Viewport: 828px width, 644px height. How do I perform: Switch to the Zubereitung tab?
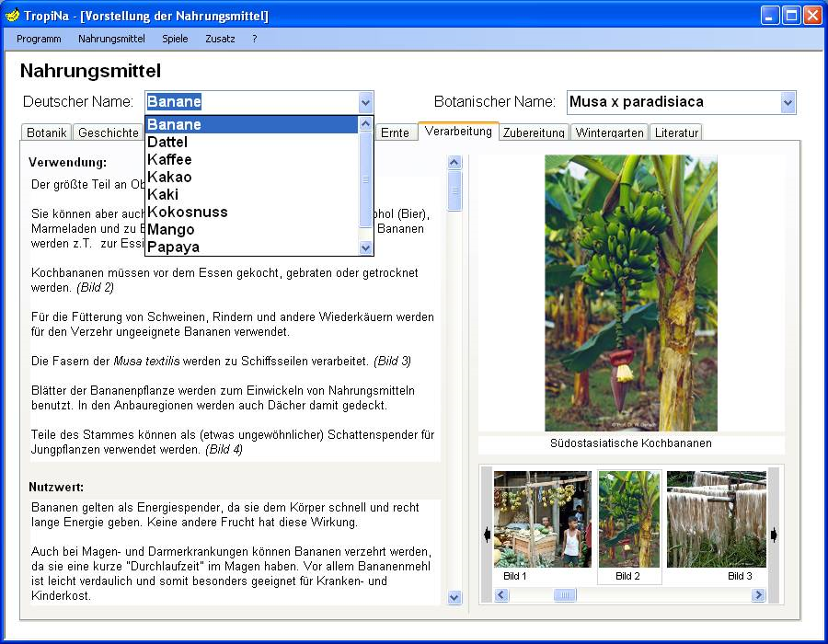pyautogui.click(x=535, y=132)
